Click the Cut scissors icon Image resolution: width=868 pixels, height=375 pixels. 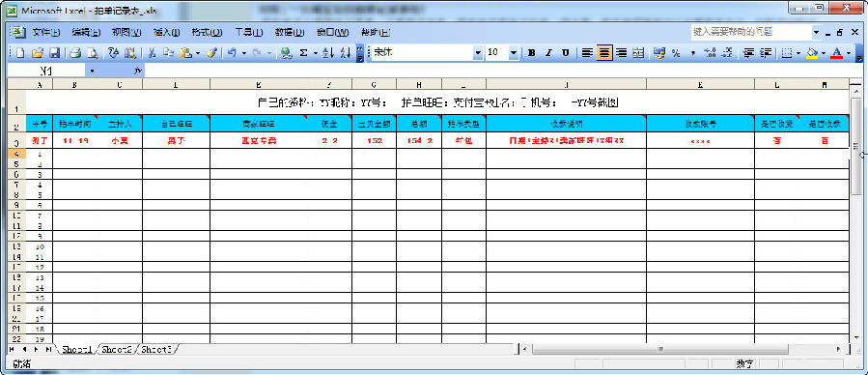(x=152, y=53)
